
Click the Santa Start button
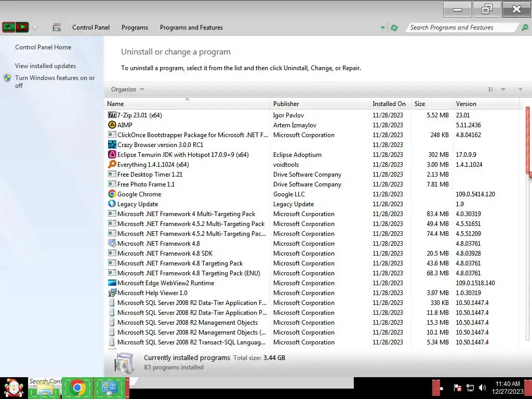(14, 388)
